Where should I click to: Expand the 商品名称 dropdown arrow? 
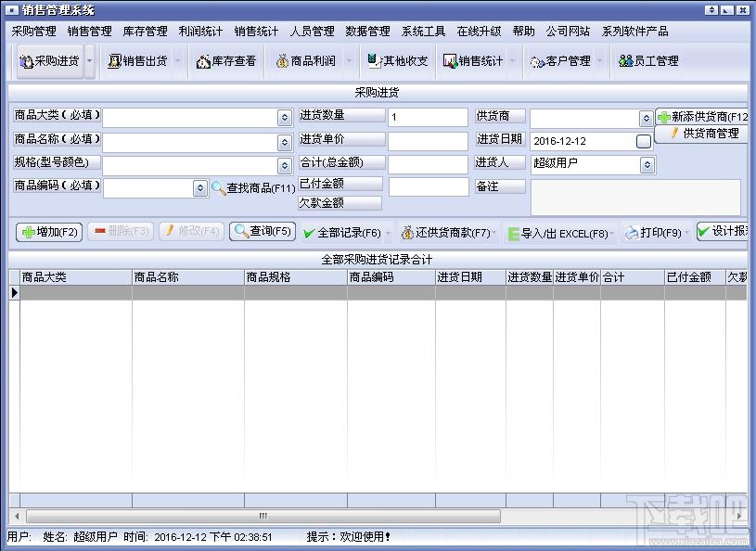(285, 142)
